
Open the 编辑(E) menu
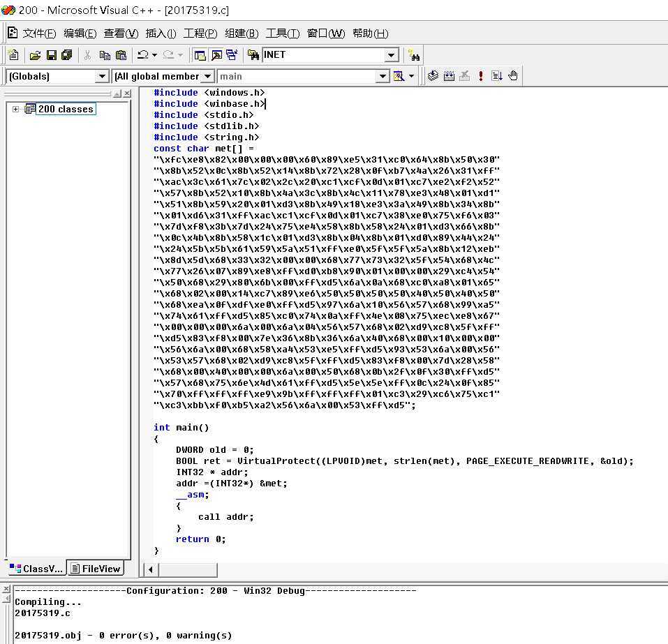80,33
